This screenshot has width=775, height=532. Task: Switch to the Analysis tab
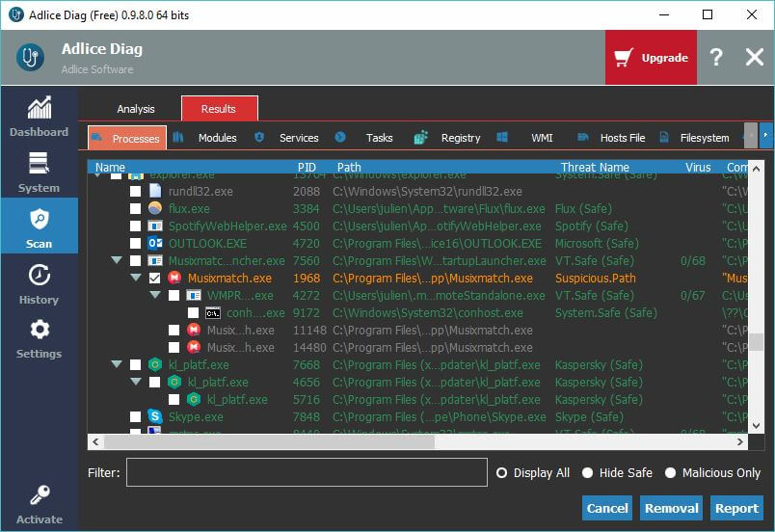pyautogui.click(x=136, y=109)
